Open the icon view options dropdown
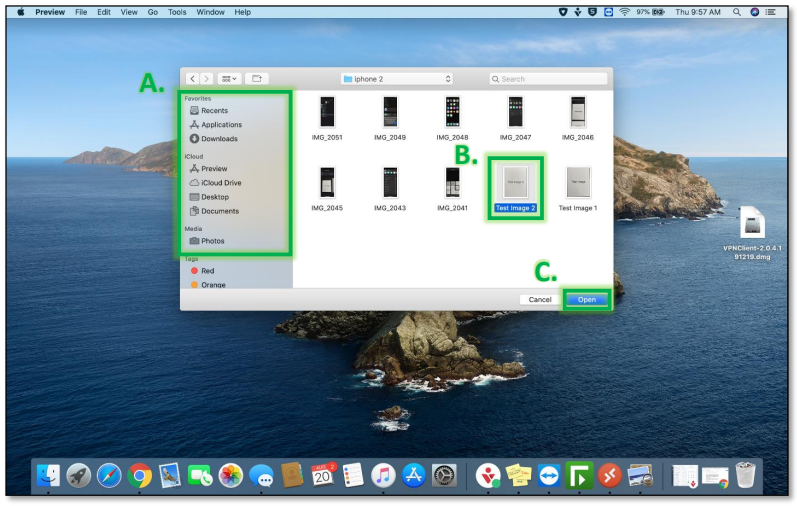The image size is (797, 506). click(228, 78)
